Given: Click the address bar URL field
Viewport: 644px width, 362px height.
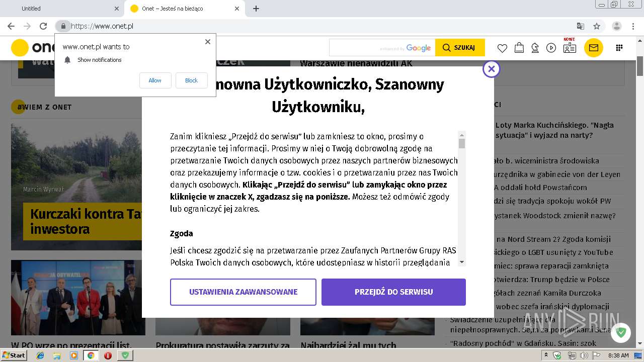Looking at the screenshot, I should pos(322,26).
